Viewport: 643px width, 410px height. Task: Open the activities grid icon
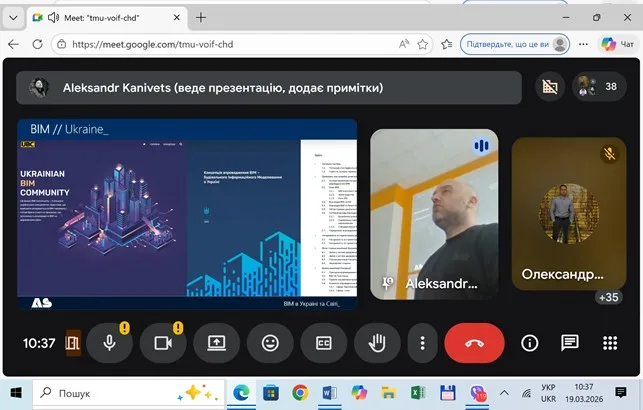610,343
